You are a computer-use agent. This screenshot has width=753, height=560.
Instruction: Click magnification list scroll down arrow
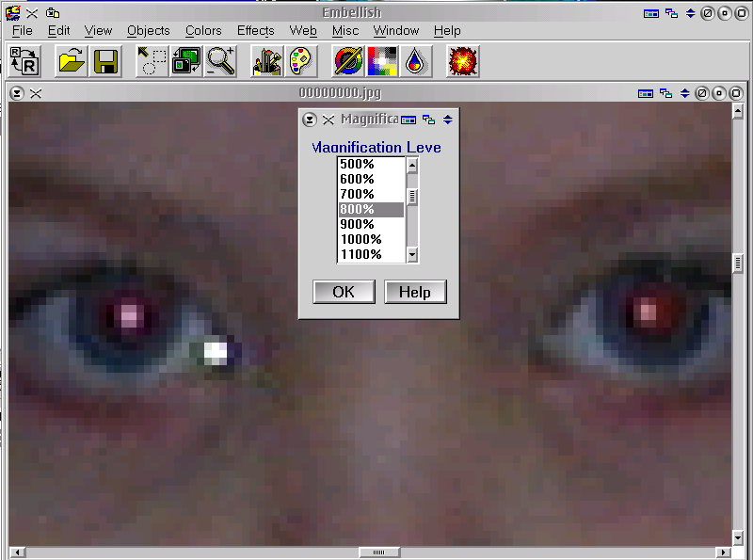tap(412, 254)
